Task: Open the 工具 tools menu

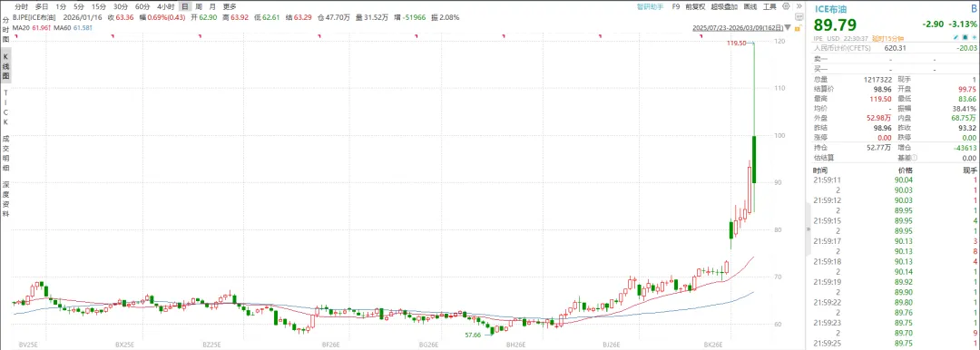Action: click(x=769, y=7)
